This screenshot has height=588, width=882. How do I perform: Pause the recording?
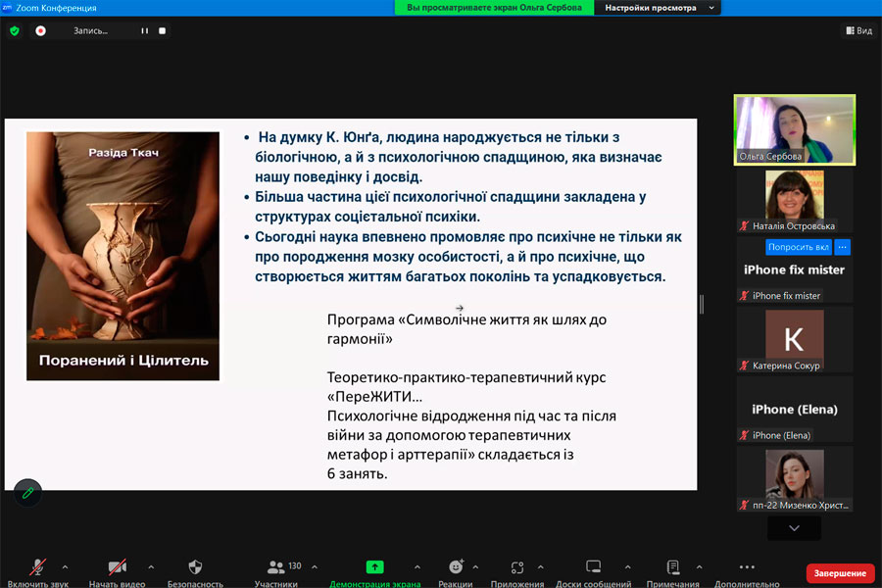click(145, 31)
